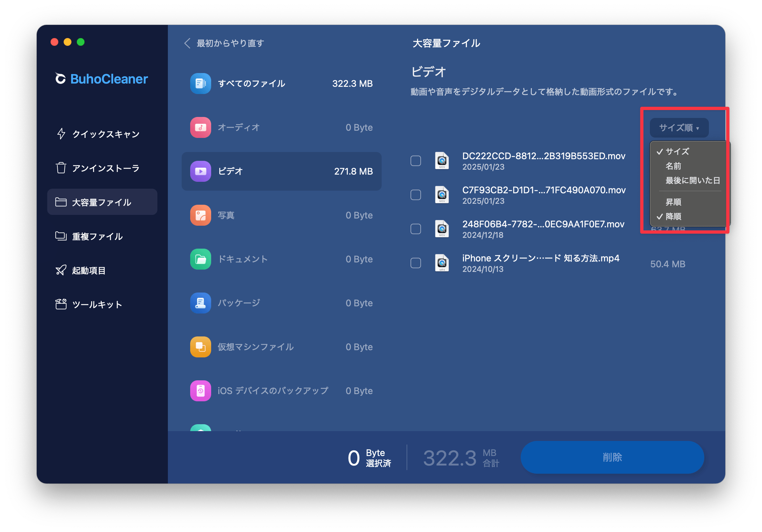The image size is (762, 532).
Task: Click the オーディオ pink music icon
Action: (200, 127)
